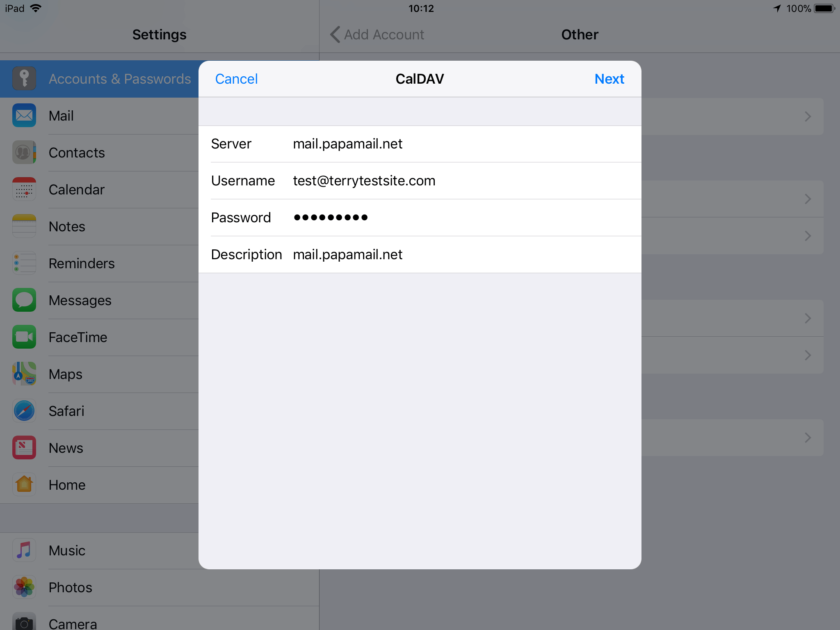Tap the Notes icon
Screen dimensions: 840x630
click(24, 226)
